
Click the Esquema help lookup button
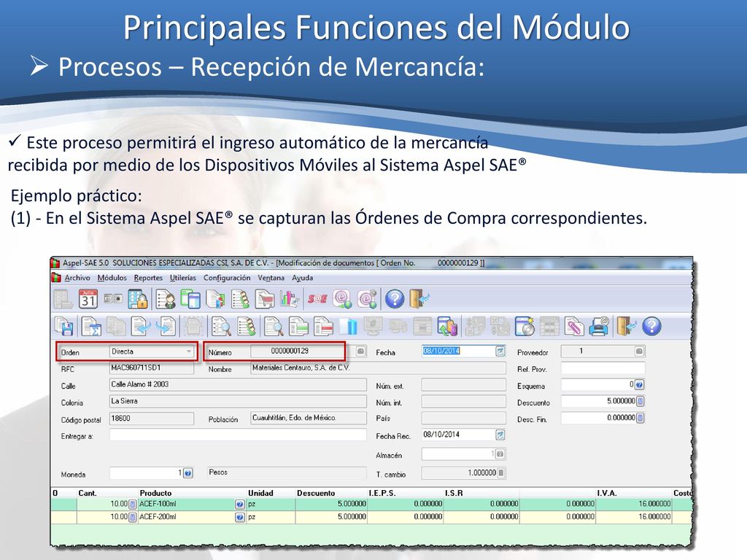pos(639,385)
